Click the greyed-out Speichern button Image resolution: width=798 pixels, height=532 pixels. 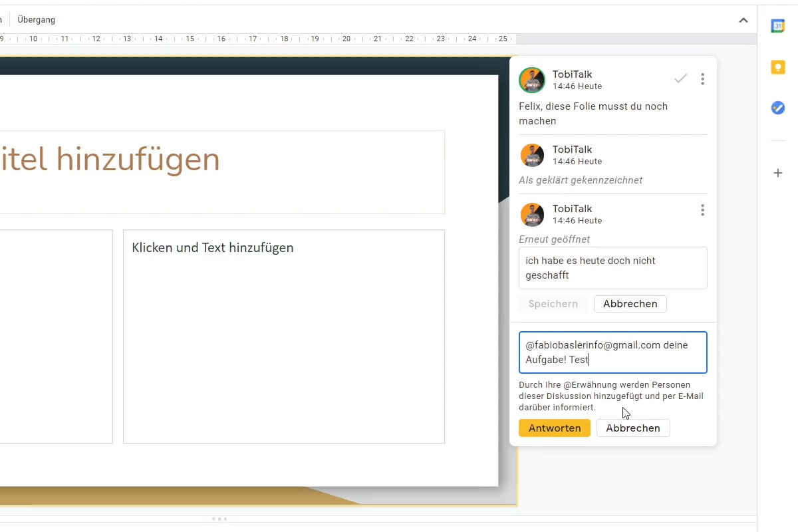point(553,304)
